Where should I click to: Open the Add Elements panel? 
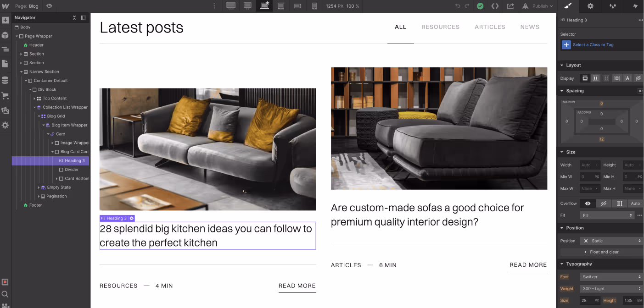click(x=6, y=20)
